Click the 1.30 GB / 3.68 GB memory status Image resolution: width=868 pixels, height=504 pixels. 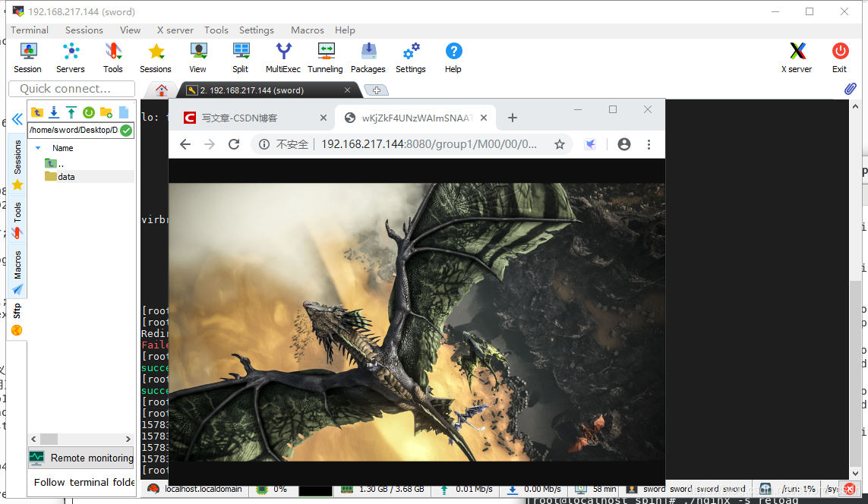click(x=381, y=490)
